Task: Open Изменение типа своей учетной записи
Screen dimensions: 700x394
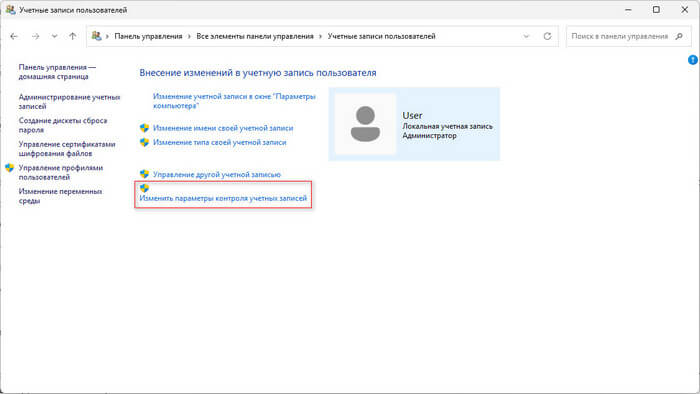Action: [x=220, y=142]
